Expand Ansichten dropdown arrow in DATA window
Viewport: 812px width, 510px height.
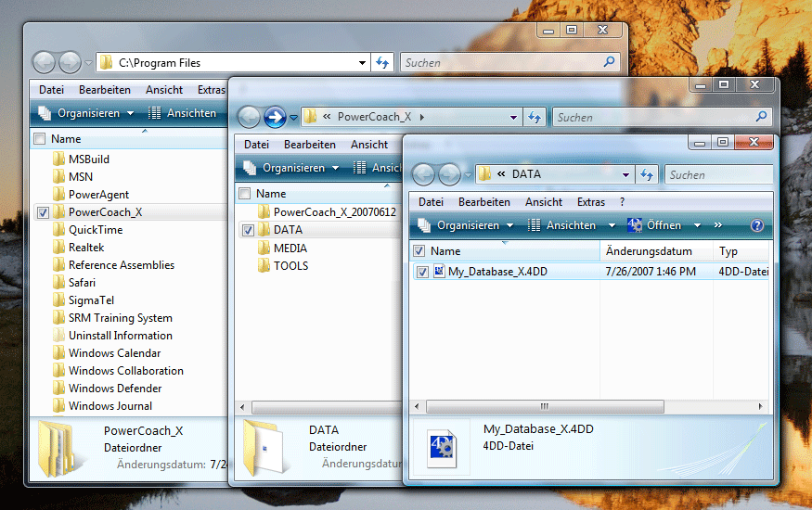click(x=612, y=225)
